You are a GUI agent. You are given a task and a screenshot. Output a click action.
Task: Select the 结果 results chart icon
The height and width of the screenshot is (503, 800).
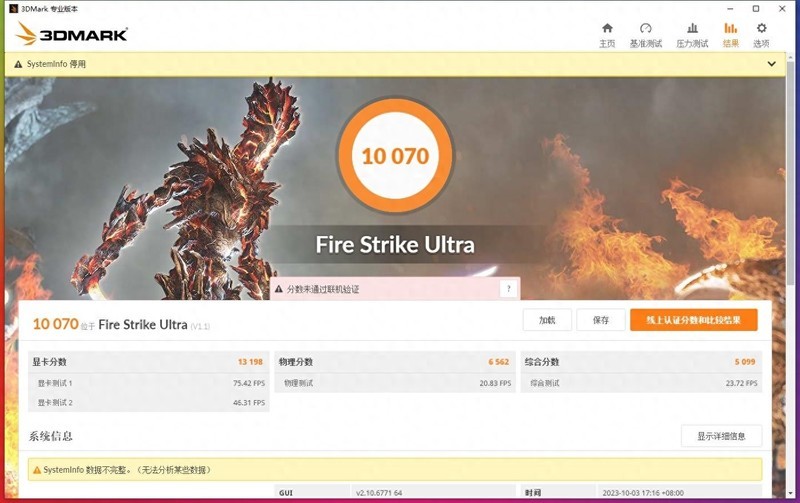pos(731,28)
